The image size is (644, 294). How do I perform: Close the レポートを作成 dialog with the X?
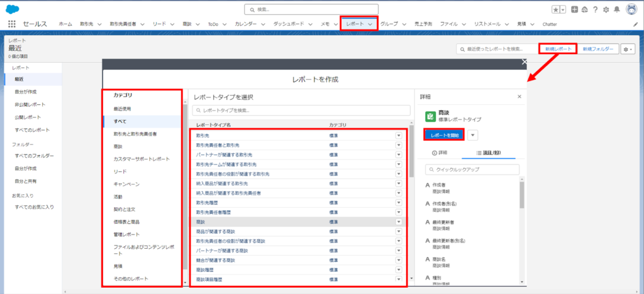point(524,62)
